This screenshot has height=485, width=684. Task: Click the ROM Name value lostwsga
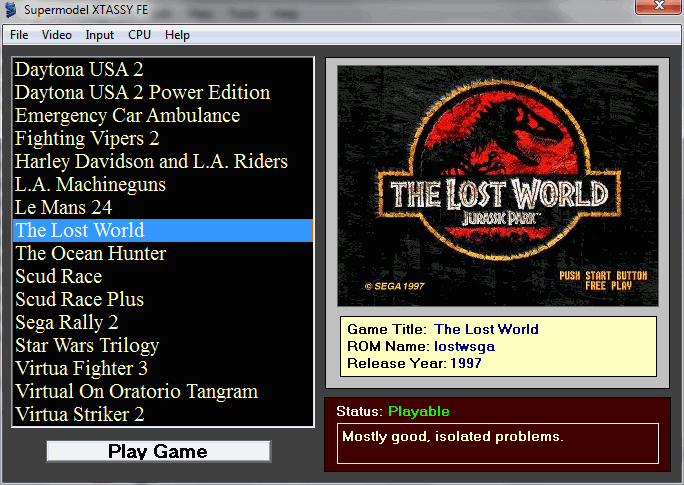(465, 346)
